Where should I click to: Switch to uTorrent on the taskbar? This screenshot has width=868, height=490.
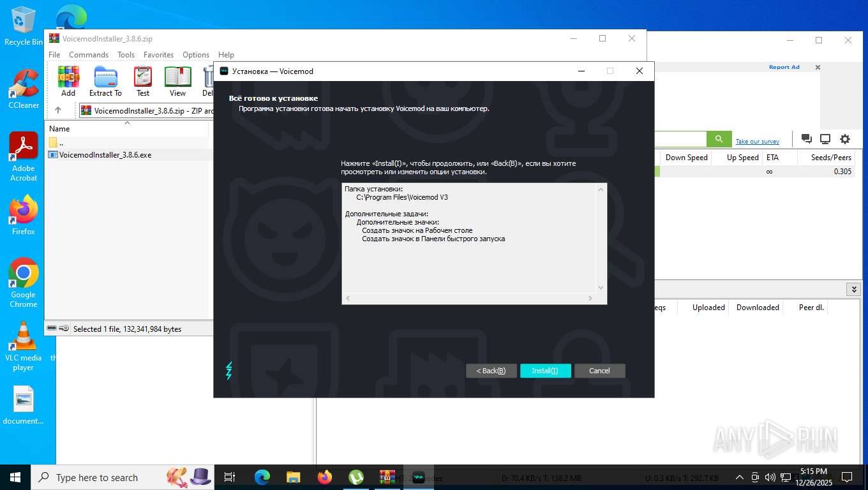point(356,477)
